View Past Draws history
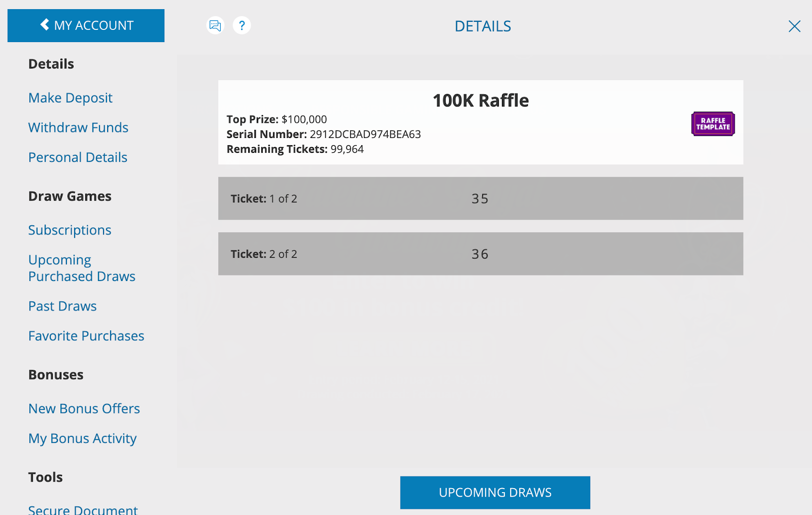812x515 pixels. [x=62, y=306]
